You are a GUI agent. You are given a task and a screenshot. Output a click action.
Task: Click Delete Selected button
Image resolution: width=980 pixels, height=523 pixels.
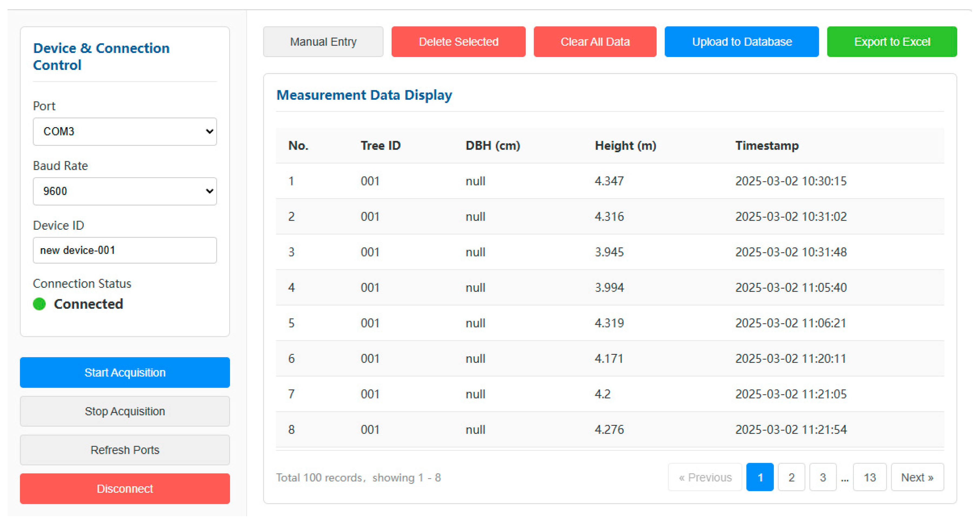[458, 42]
